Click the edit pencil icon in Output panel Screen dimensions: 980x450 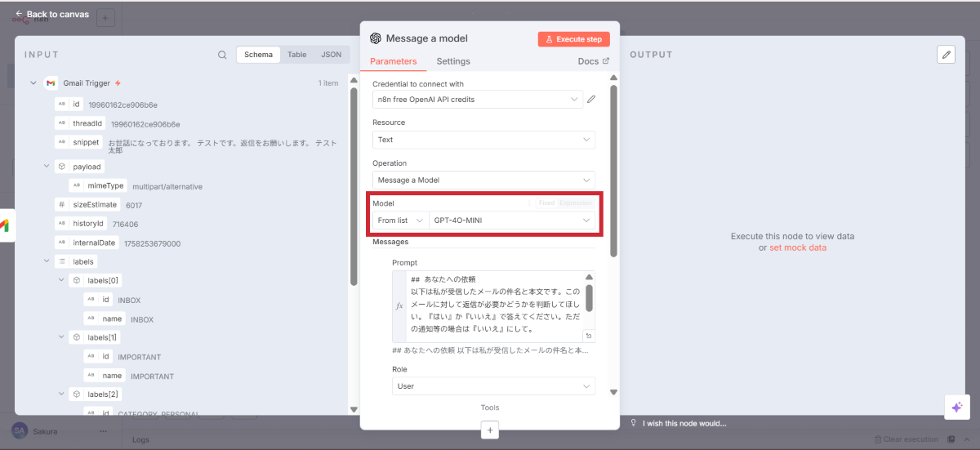pyautogui.click(x=946, y=55)
